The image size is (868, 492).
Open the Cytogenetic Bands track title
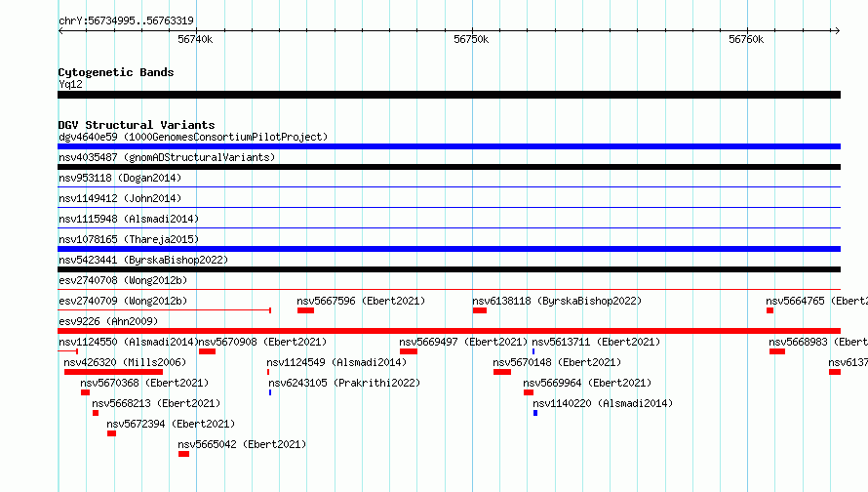116,72
